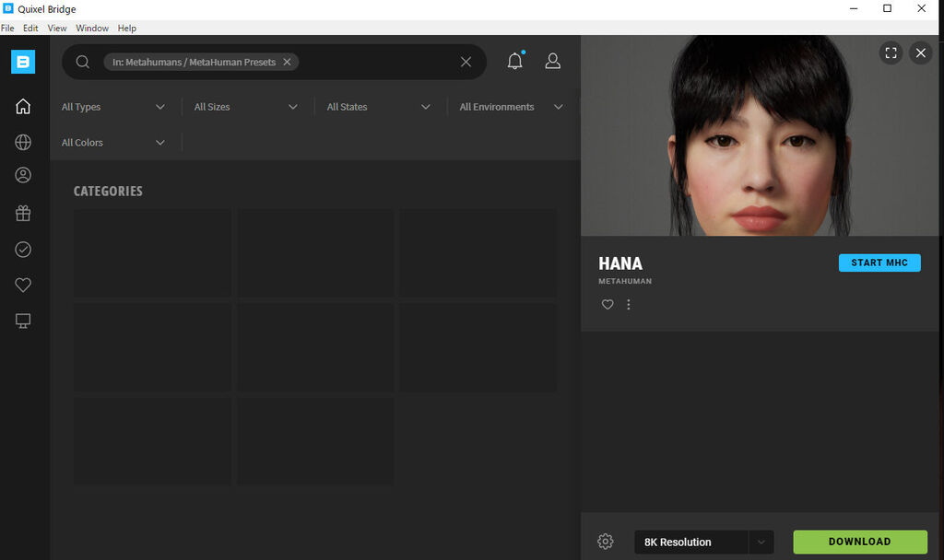
Task: Open the globe Community icon in sidebar
Action: [x=23, y=142]
